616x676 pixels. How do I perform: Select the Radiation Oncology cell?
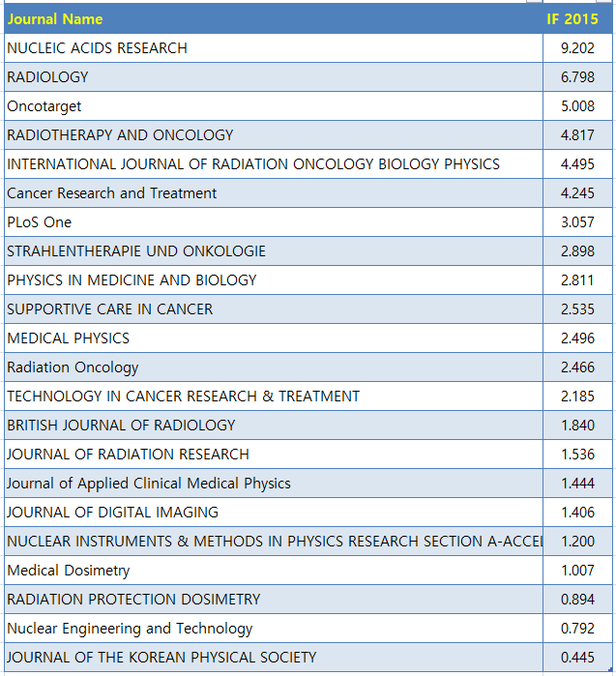point(274,367)
